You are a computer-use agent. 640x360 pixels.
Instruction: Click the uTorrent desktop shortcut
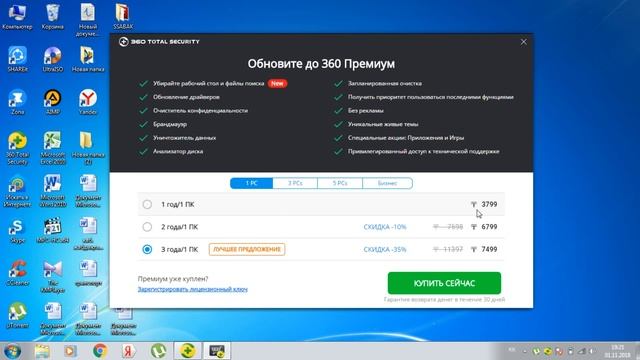17,316
